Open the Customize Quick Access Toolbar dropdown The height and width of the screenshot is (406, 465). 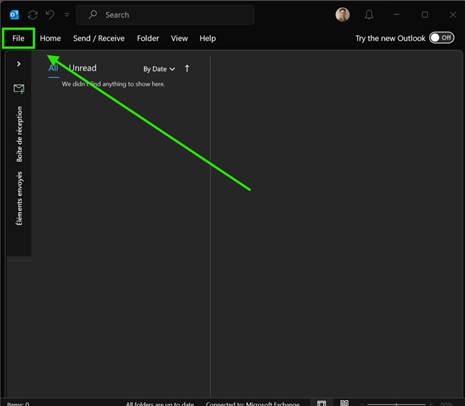(67, 15)
